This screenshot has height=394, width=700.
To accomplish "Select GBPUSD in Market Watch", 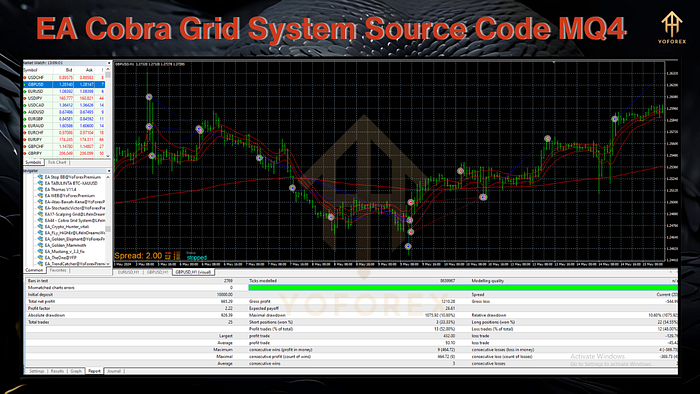I will [64, 84].
